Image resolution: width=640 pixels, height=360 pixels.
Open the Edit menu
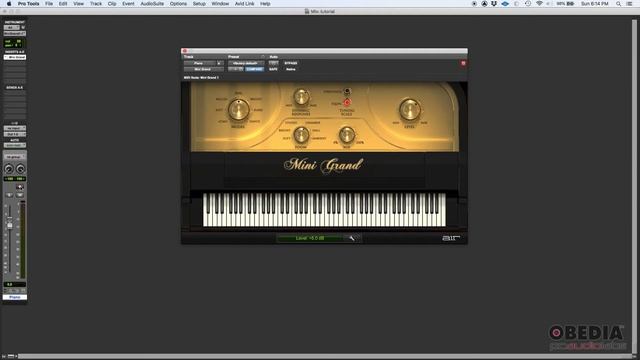point(63,4)
